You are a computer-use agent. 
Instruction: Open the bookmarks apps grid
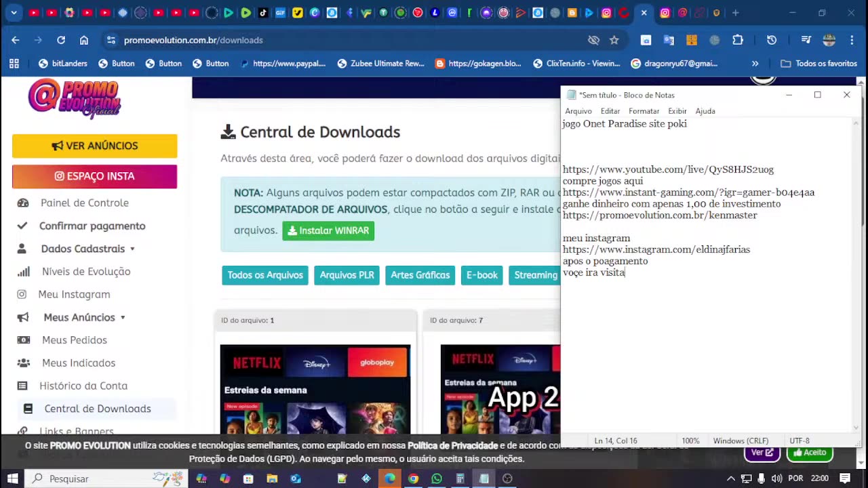coord(14,64)
